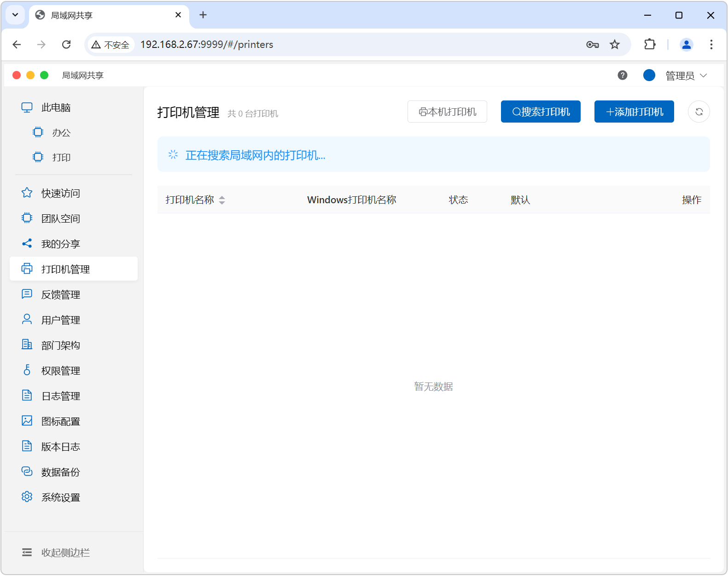Close the 局域网共享 browser tab
This screenshot has height=576, width=728.
tap(178, 15)
